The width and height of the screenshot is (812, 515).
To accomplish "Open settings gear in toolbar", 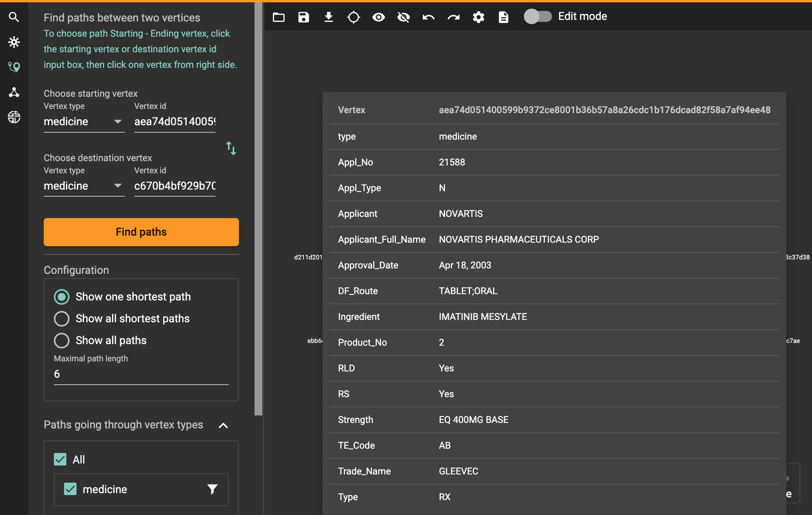I will pos(479,17).
